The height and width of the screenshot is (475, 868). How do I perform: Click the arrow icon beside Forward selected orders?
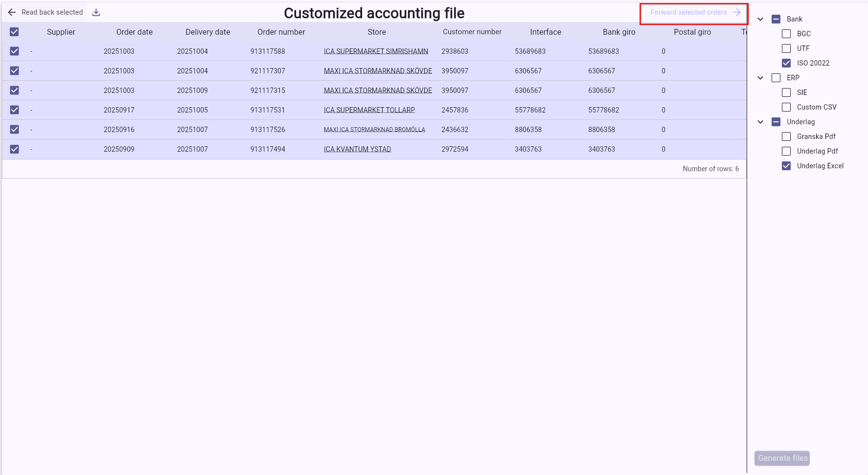click(736, 12)
